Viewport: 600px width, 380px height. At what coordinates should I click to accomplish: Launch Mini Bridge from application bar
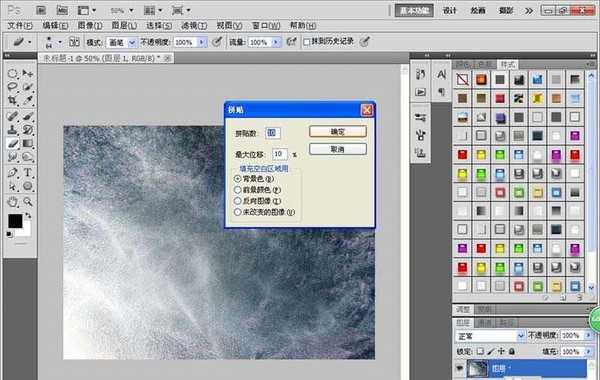[x=62, y=10]
